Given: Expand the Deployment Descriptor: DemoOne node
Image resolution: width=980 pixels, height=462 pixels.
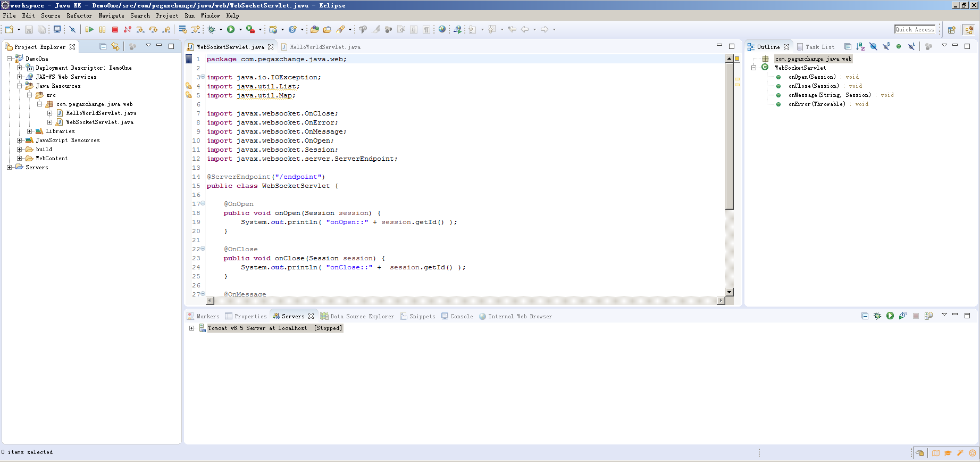Looking at the screenshot, I should coord(19,68).
